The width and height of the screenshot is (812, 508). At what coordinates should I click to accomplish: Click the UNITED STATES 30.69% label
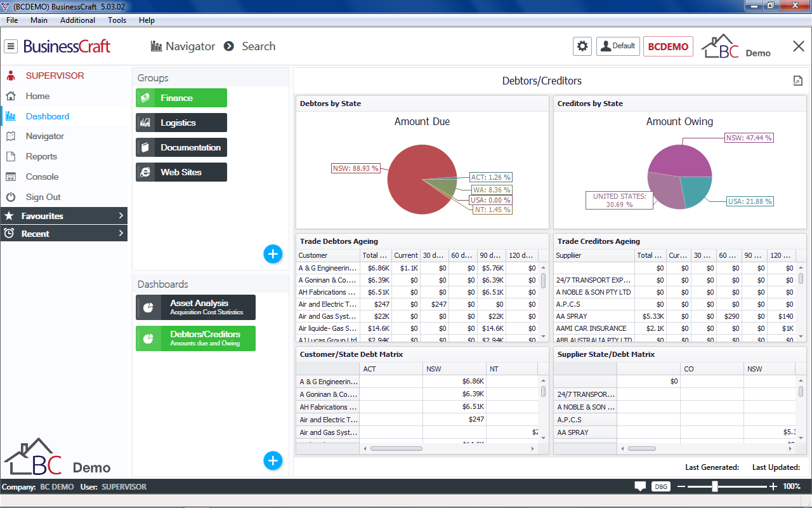pos(619,201)
